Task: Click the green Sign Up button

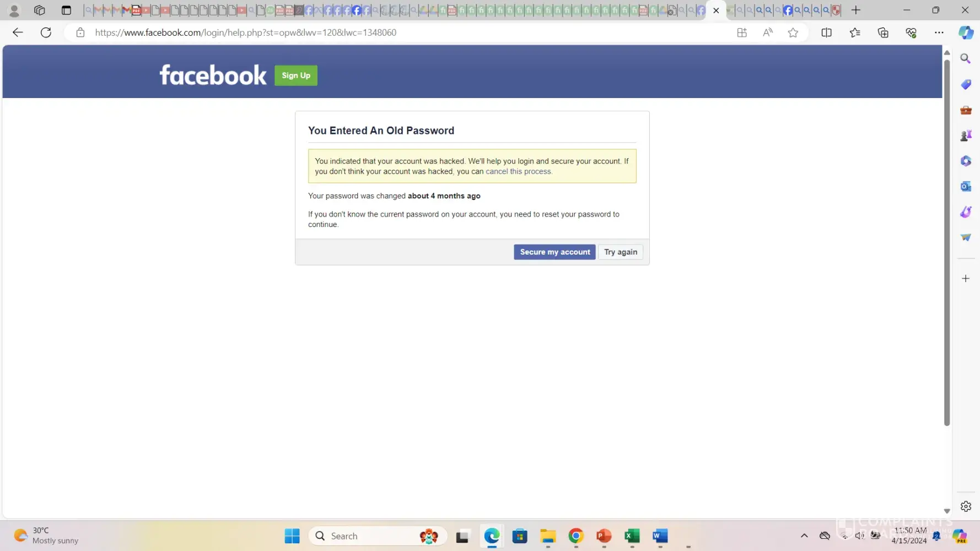Action: pyautogui.click(x=296, y=75)
